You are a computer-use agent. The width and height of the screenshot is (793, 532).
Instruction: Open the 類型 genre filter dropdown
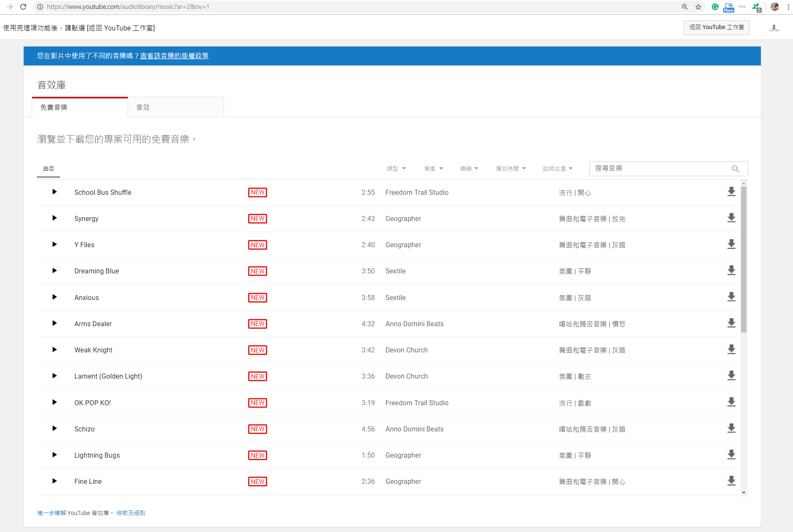396,169
